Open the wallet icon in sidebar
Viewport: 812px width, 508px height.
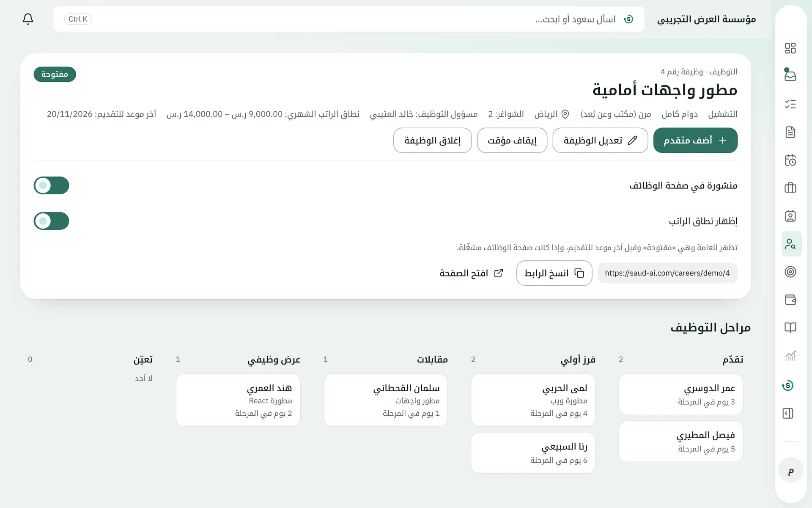[x=790, y=300]
